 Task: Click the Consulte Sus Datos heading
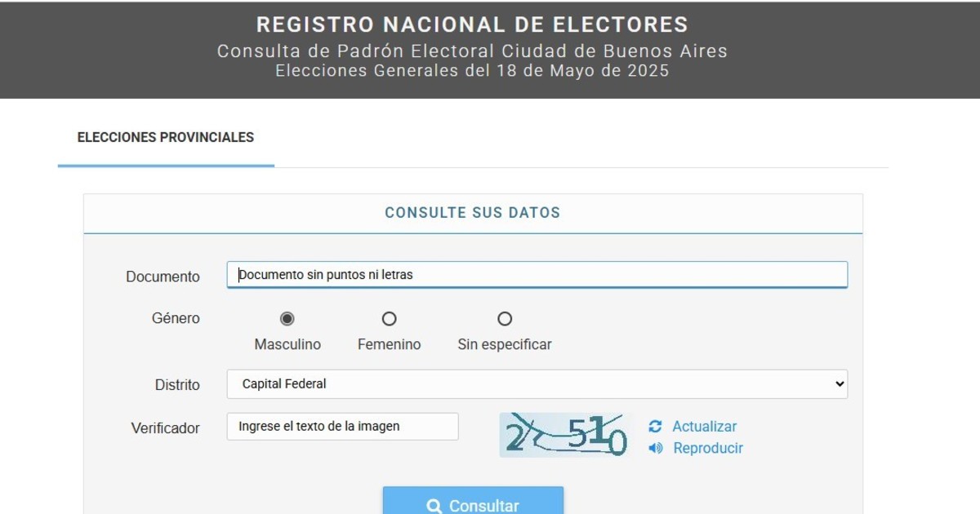[x=473, y=213]
